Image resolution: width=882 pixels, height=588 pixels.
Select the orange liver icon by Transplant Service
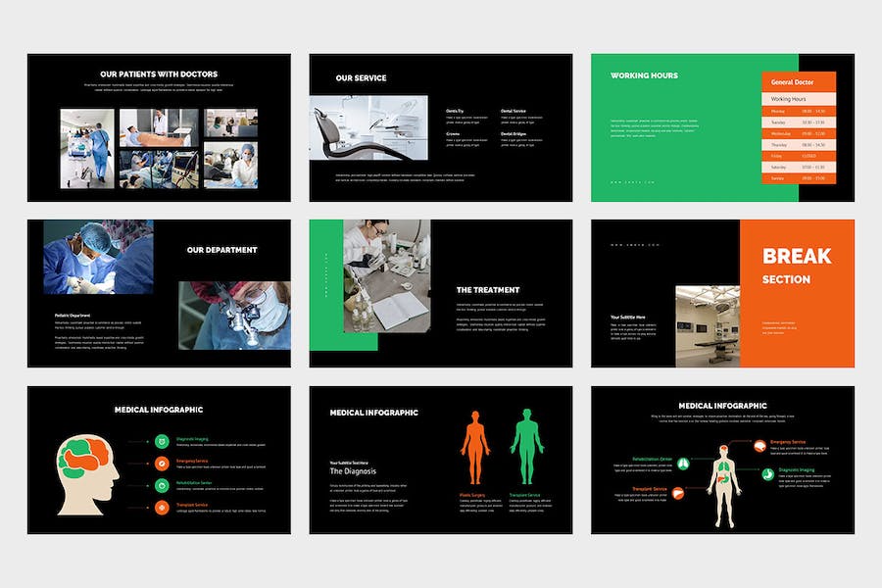coord(678,494)
